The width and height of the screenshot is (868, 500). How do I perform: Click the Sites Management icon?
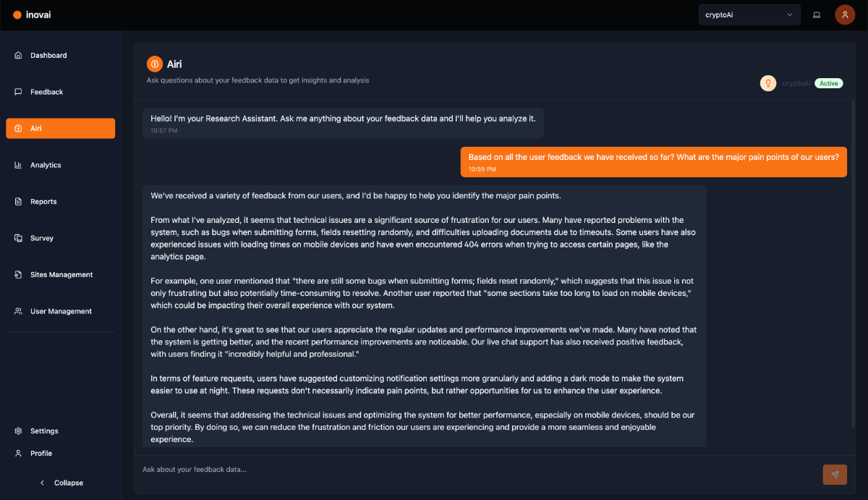point(18,275)
